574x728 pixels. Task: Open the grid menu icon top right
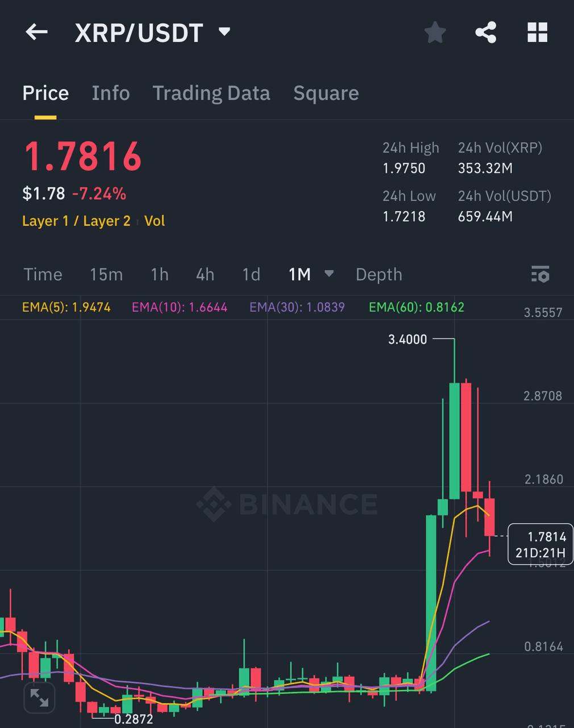(x=537, y=32)
